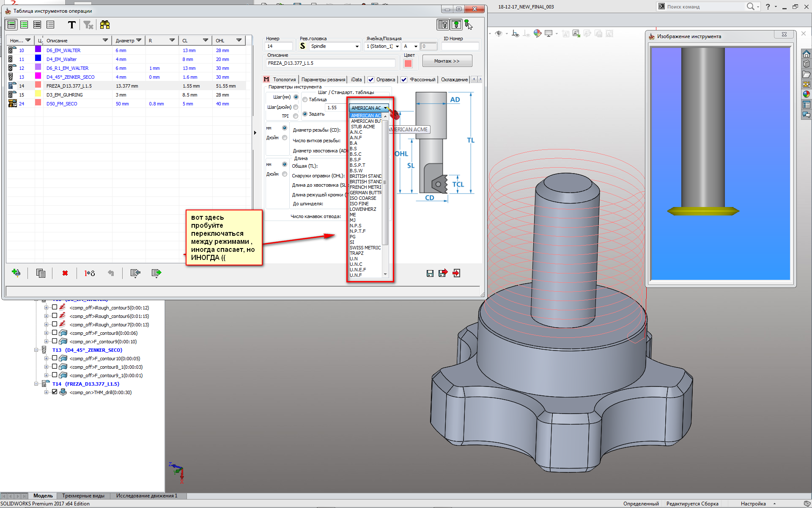This screenshot has width=812, height=508.
Task: Click the binoculars search icon
Action: coord(104,25)
